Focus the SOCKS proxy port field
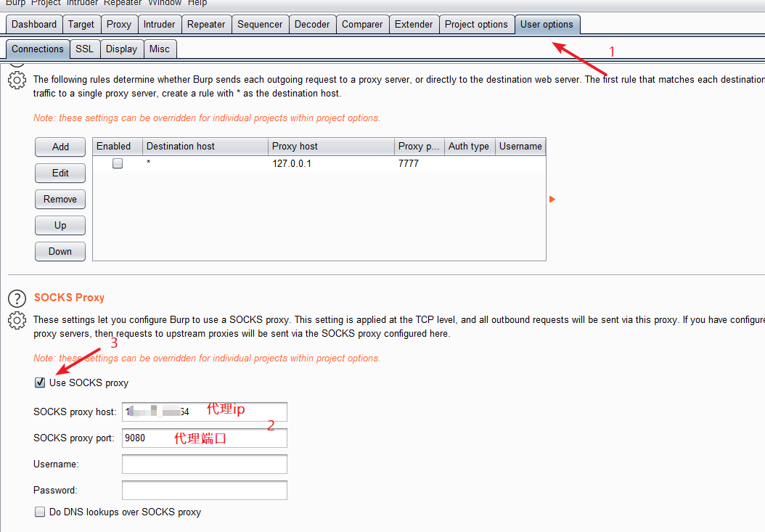The image size is (765, 532). click(x=205, y=438)
